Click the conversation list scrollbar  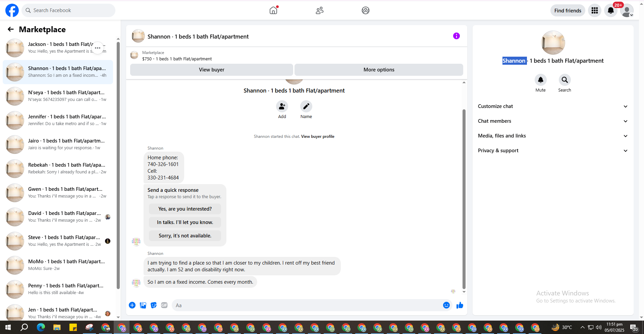click(118, 165)
